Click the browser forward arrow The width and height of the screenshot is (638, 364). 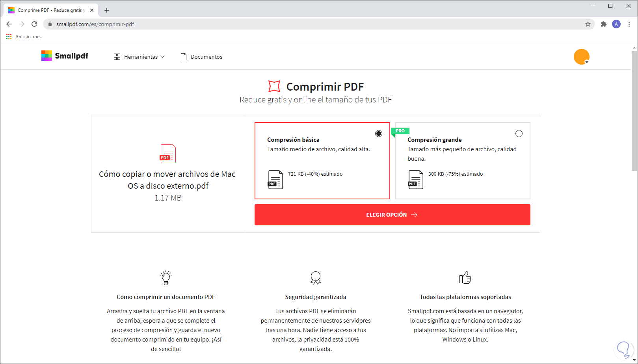(22, 24)
